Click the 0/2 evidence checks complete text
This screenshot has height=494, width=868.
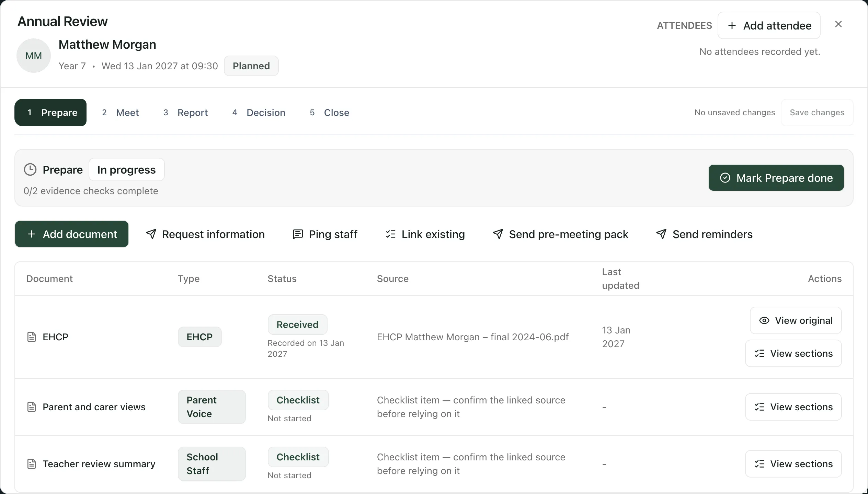(91, 191)
